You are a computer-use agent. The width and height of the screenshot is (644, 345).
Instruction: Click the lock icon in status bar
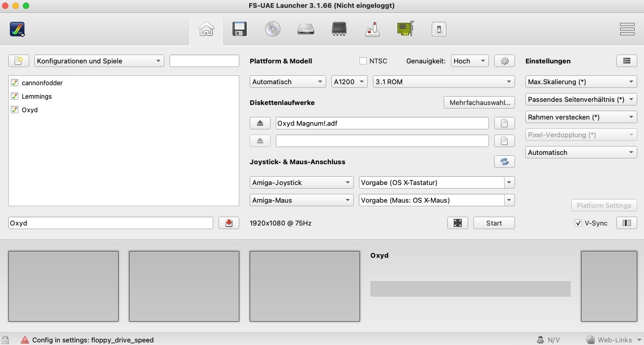tap(6, 340)
